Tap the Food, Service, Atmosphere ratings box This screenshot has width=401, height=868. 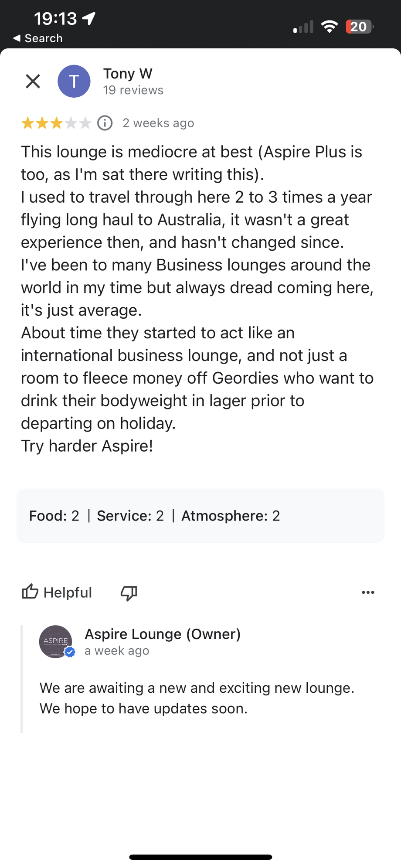coord(200,516)
